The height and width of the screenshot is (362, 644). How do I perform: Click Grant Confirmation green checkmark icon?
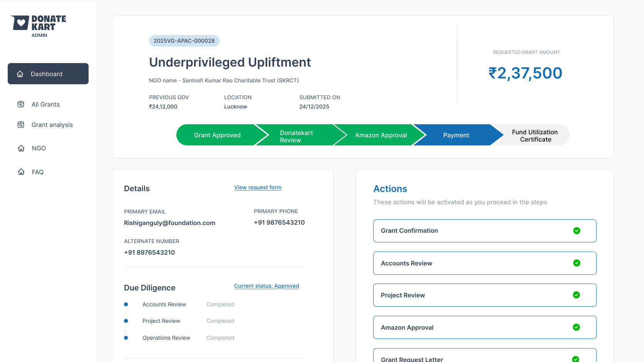(577, 230)
